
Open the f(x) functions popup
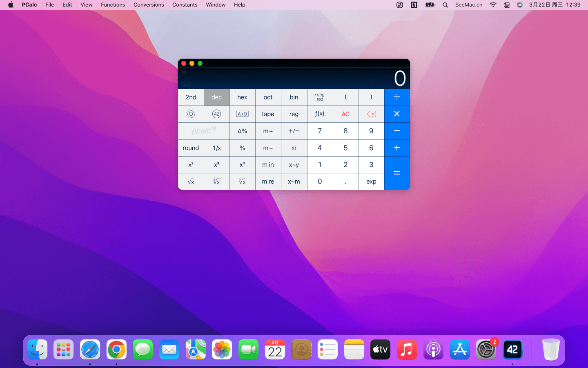tap(320, 114)
